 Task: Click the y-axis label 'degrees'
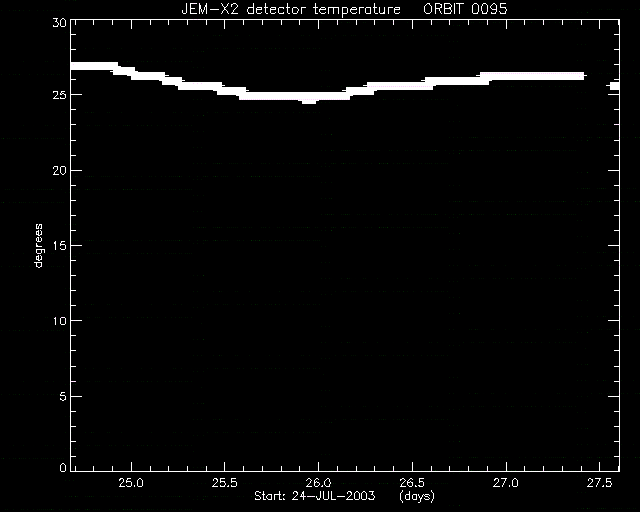click(x=38, y=246)
